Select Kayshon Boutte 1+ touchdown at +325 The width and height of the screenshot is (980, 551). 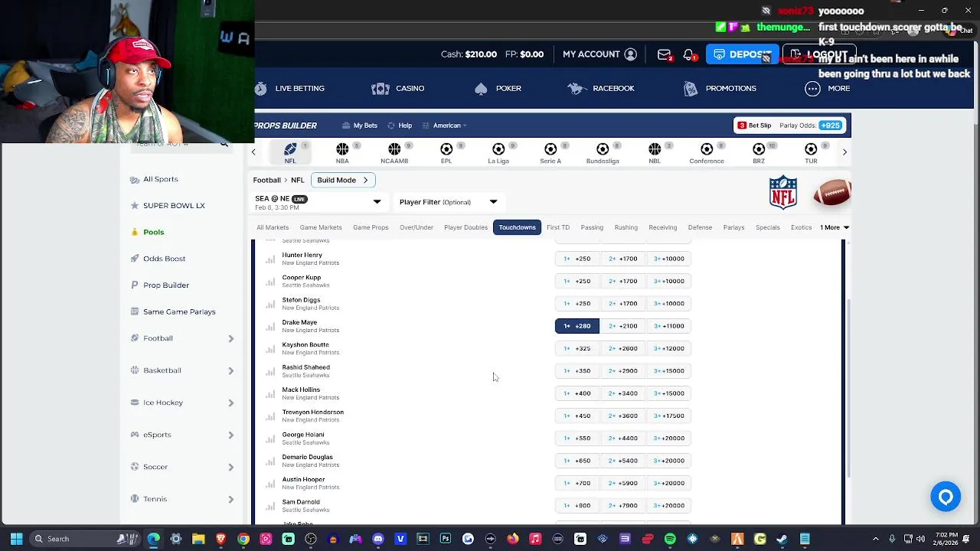[577, 348]
